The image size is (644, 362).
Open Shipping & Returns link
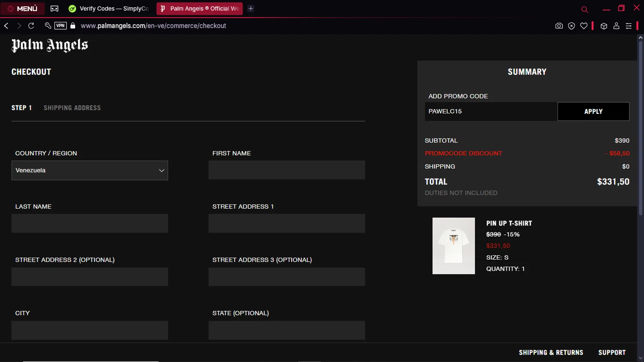coord(551,353)
